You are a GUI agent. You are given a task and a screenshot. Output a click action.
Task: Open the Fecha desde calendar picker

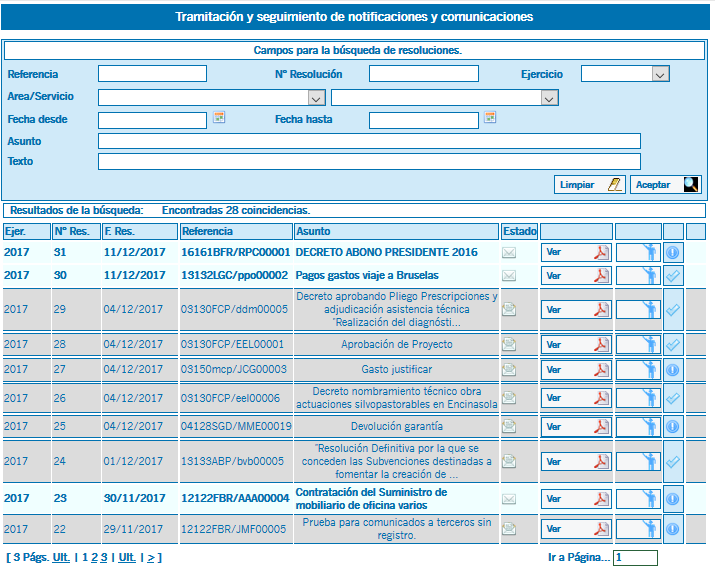(x=219, y=117)
